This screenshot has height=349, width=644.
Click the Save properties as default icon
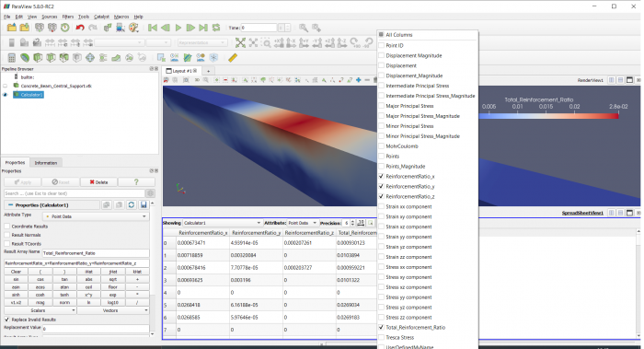pos(144,204)
